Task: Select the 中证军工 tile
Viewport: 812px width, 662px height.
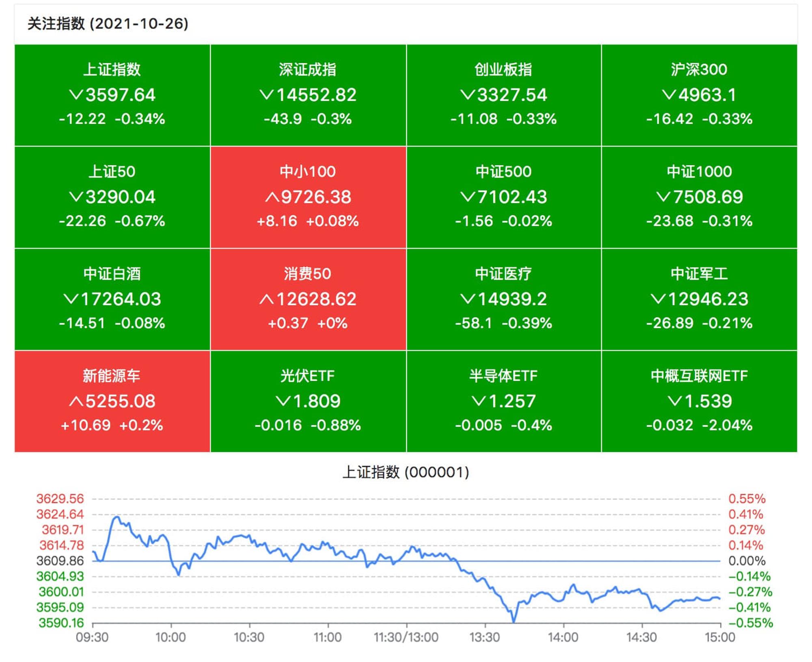Action: (699, 299)
